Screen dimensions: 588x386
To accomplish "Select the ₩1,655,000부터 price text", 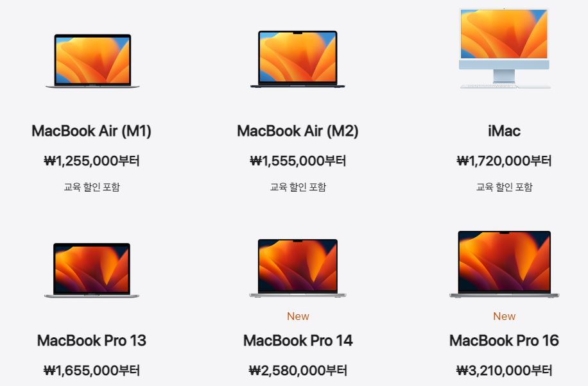I will (x=92, y=370).
